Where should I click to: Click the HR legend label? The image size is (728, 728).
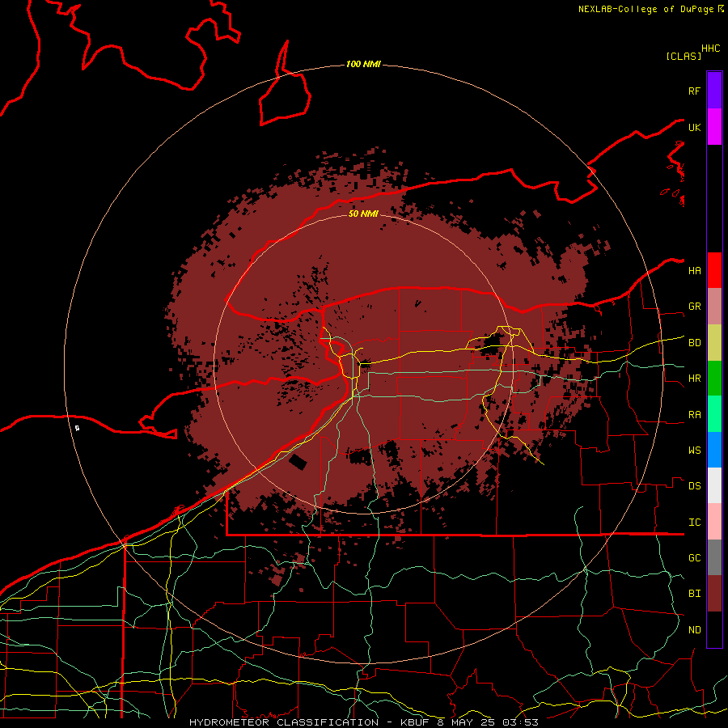[x=694, y=378]
